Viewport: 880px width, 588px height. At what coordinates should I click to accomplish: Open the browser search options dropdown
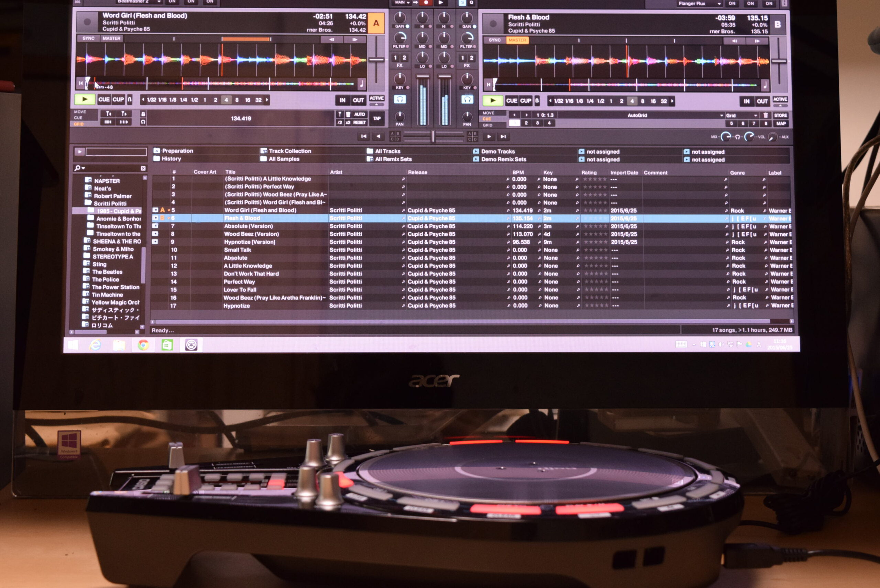(x=79, y=168)
